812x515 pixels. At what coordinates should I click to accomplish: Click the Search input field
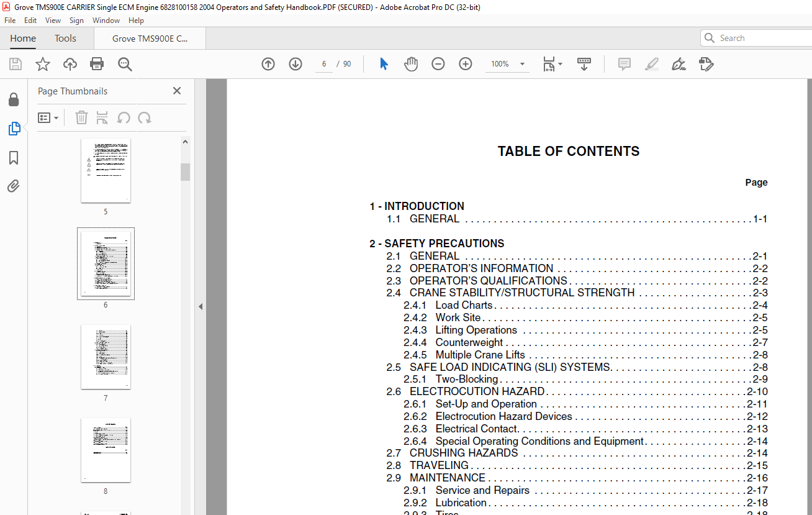(x=756, y=38)
